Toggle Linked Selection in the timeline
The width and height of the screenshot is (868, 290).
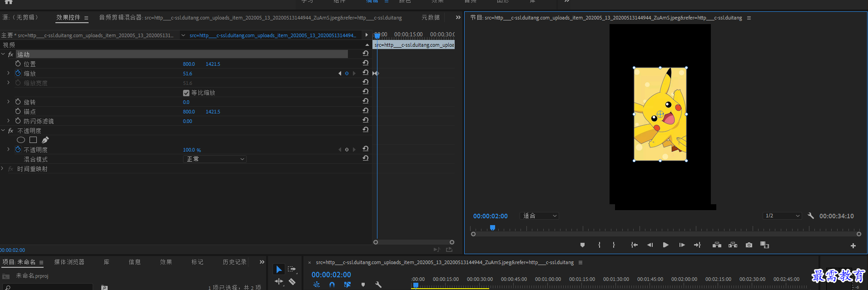pos(347,285)
